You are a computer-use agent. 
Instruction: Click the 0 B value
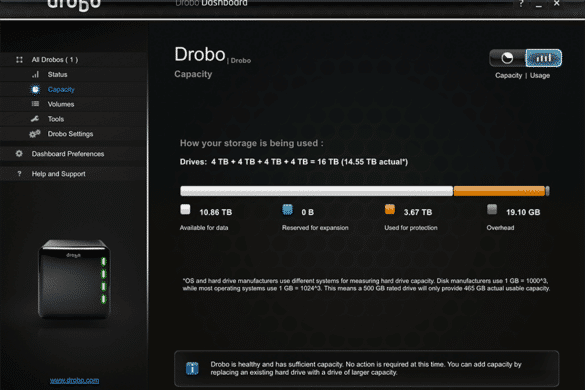click(x=308, y=212)
